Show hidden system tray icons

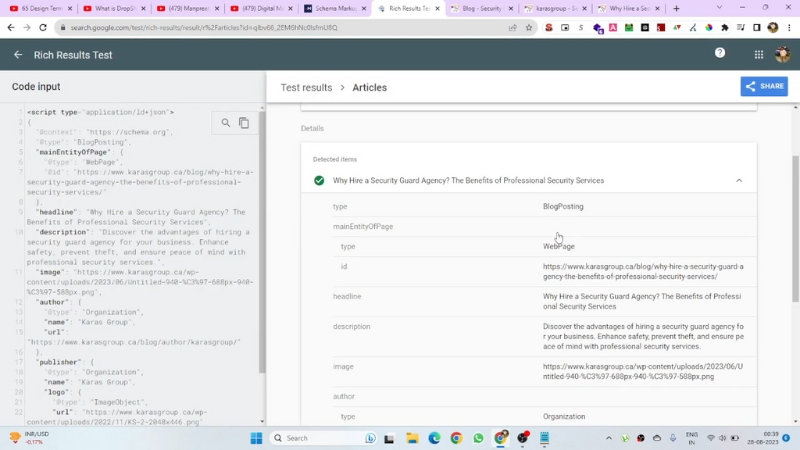point(608,438)
